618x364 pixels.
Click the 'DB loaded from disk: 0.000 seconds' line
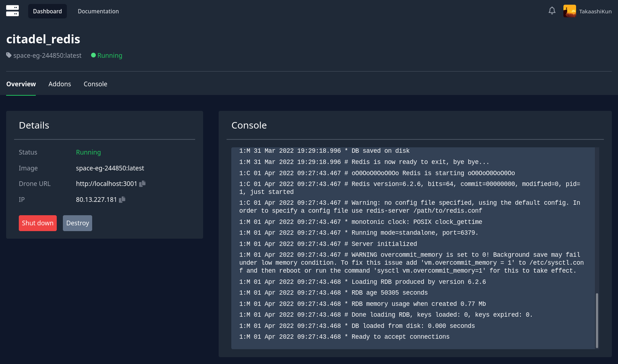(357, 326)
